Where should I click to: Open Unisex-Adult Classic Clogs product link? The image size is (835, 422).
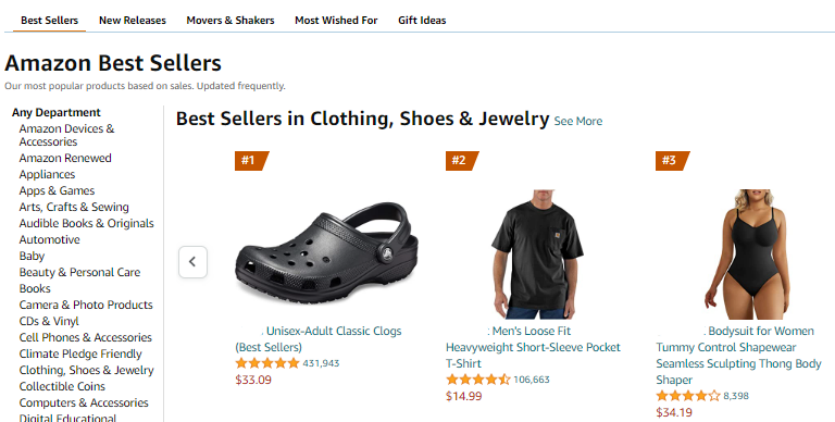[318, 339]
